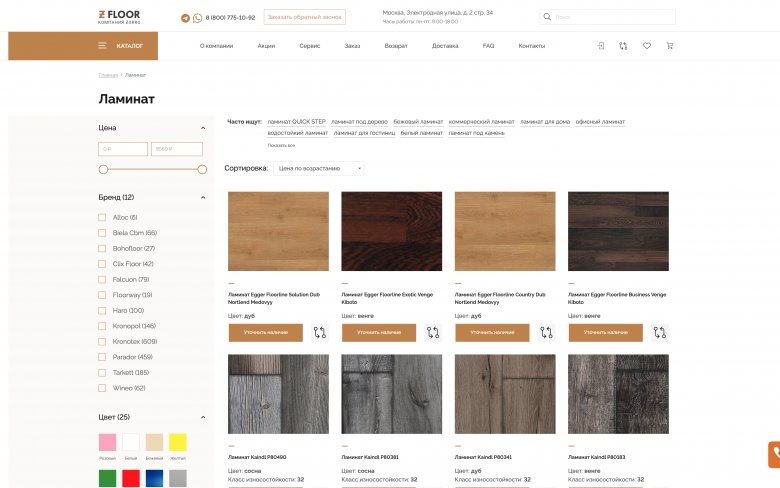Screen dimensions: 780x488
Task: Click the maximum price slider handle
Action: 202,170
